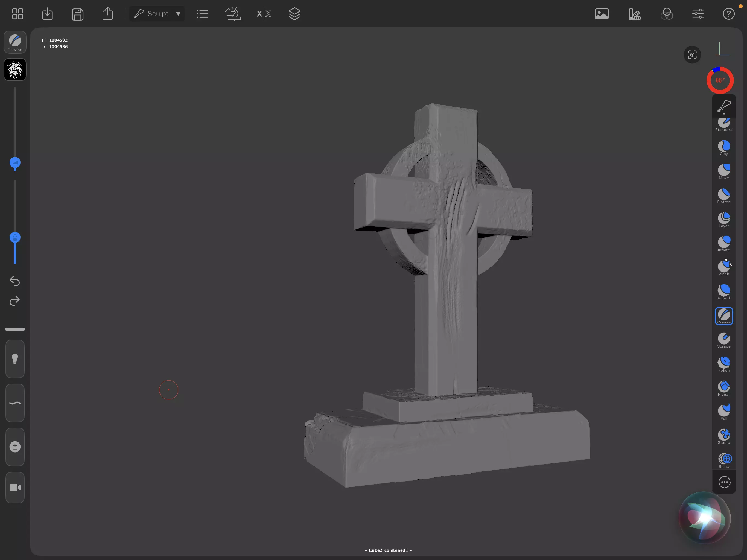Open the settings sliders menu
The image size is (747, 560).
tap(698, 14)
